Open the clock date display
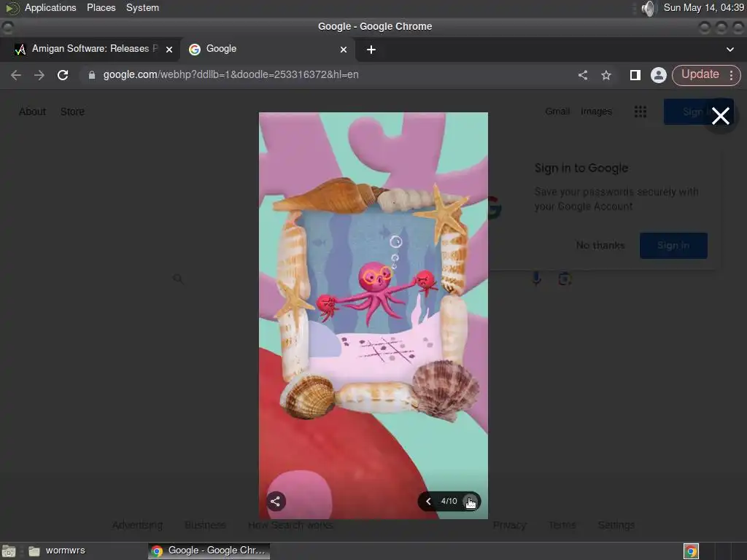This screenshot has width=747, height=560. click(x=703, y=7)
